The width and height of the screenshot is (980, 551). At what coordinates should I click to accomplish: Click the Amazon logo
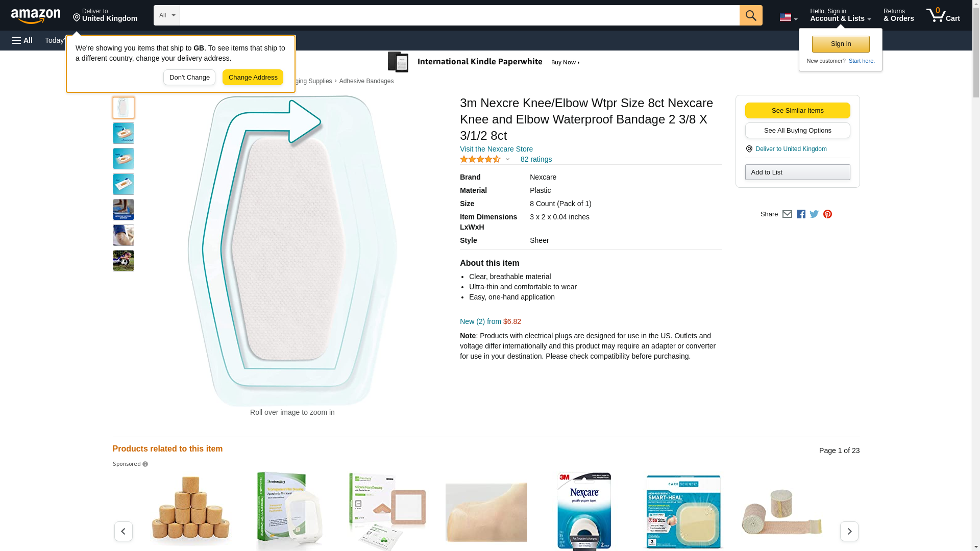point(36,16)
